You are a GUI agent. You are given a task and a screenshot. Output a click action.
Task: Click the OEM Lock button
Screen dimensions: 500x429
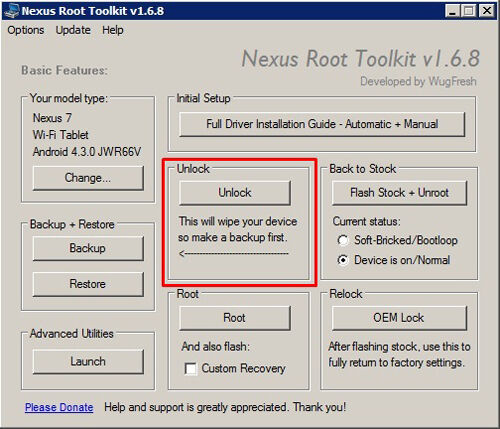tap(399, 318)
